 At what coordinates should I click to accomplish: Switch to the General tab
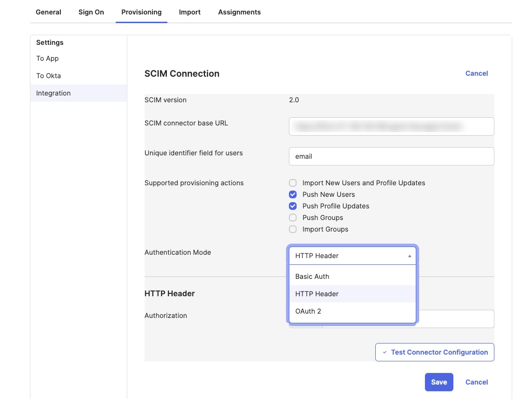tap(48, 12)
